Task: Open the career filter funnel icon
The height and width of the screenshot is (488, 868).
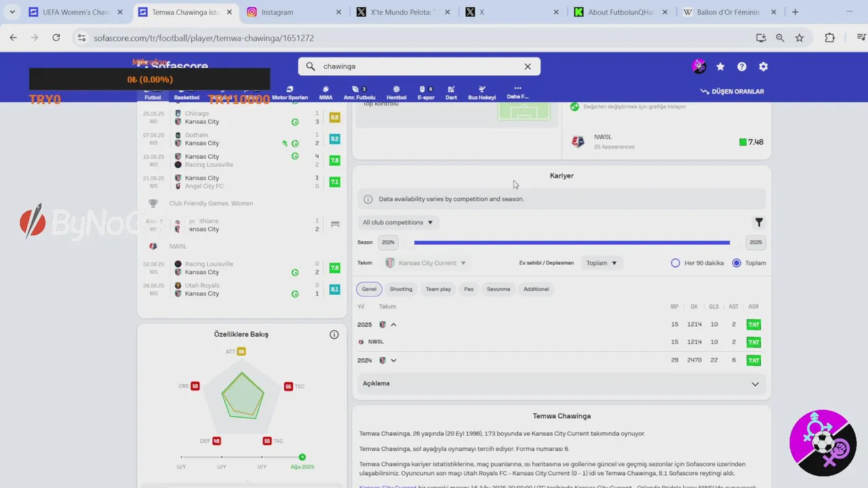Action: [759, 222]
